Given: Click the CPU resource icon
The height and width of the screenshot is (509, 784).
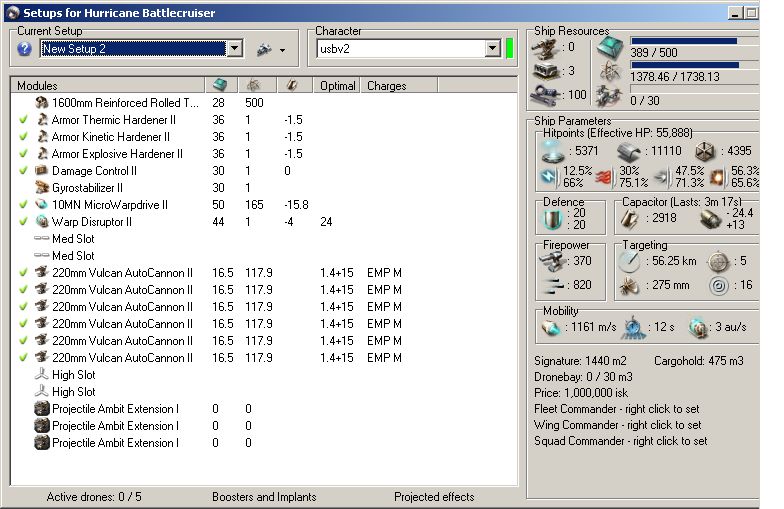Looking at the screenshot, I should [x=610, y=48].
